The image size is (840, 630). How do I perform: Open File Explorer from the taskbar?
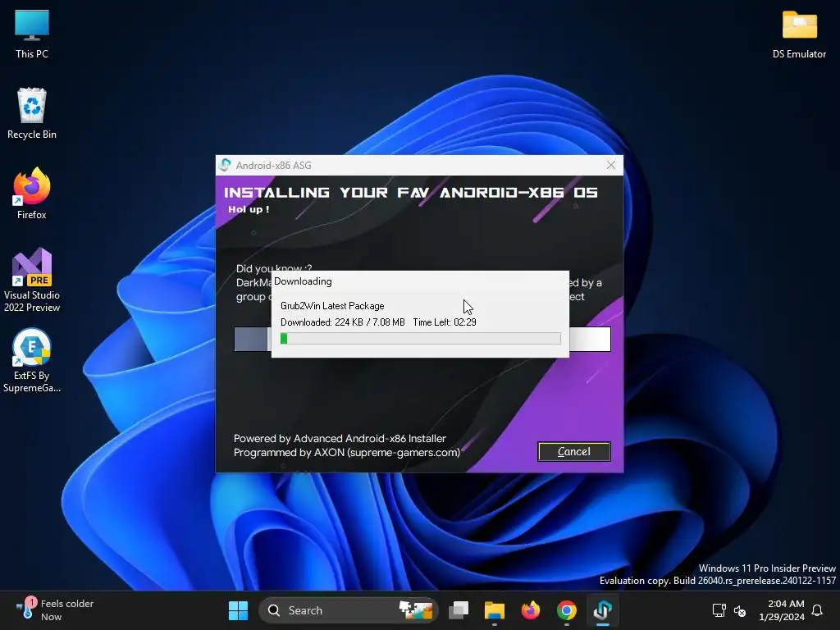495,610
